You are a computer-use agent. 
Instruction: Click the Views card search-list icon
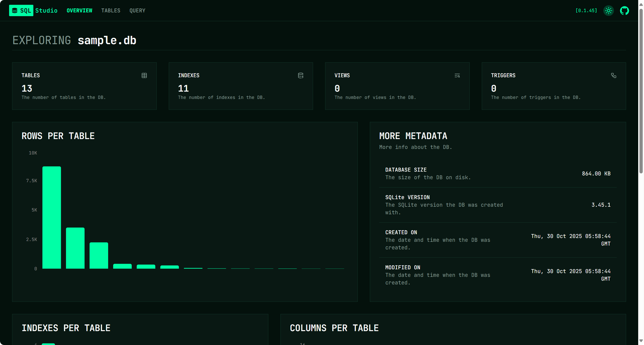(x=457, y=75)
